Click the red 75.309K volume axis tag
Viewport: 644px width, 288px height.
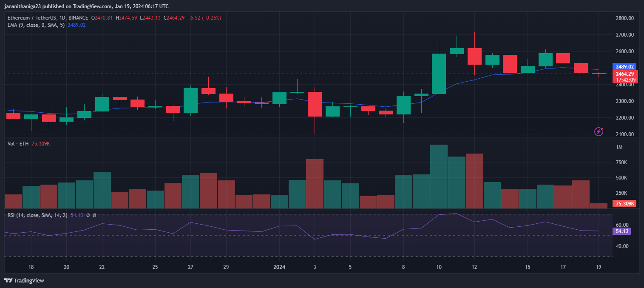pos(624,204)
